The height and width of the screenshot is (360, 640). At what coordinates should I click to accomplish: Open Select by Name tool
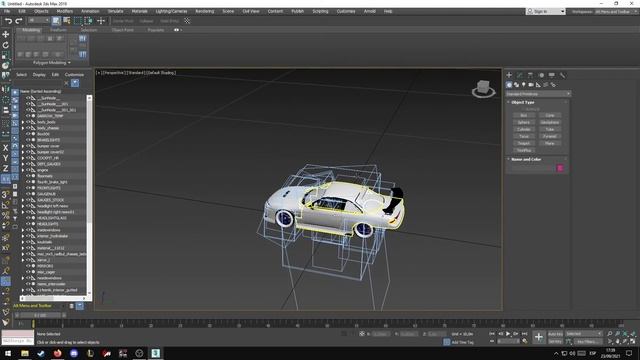tap(67, 20)
